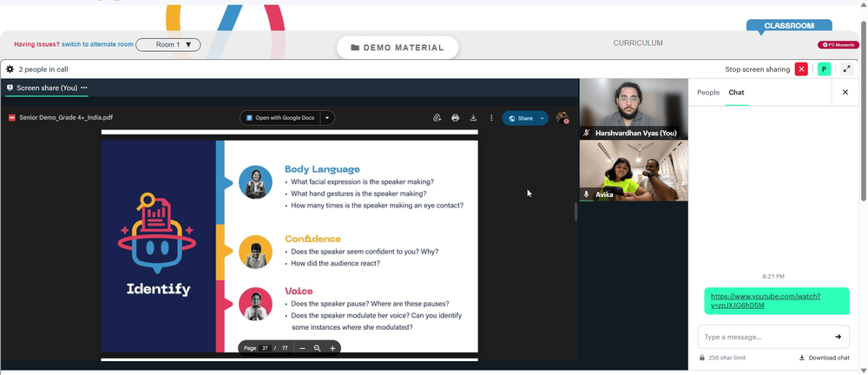
Task: Click the 256 char limit note
Action: tap(727, 358)
